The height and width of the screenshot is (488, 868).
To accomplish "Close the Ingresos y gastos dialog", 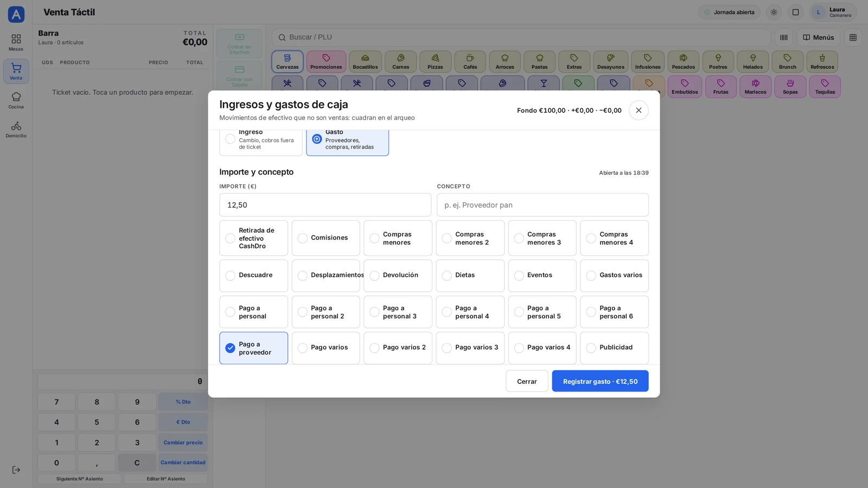I will pyautogui.click(x=639, y=110).
